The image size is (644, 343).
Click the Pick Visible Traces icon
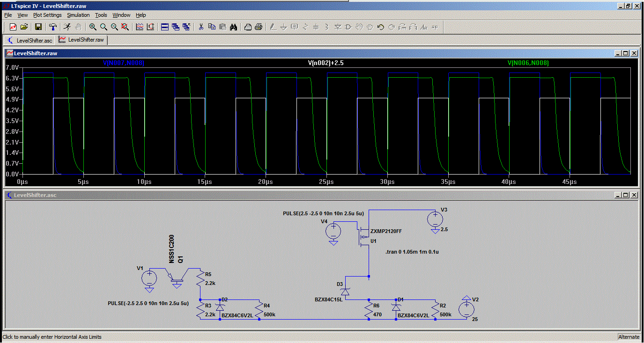140,27
